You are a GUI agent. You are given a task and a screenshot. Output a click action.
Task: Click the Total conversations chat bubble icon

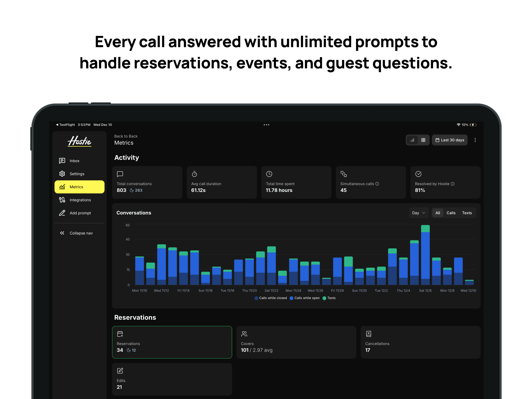click(x=120, y=174)
